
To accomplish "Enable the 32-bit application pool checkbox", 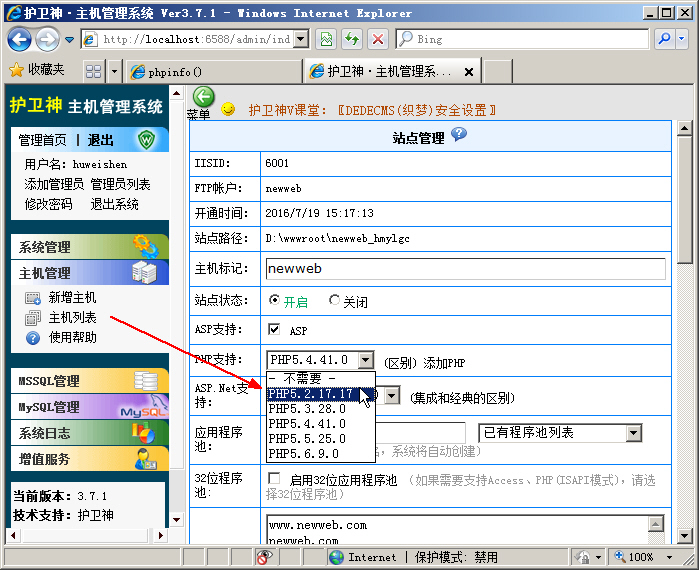I will click(x=274, y=479).
